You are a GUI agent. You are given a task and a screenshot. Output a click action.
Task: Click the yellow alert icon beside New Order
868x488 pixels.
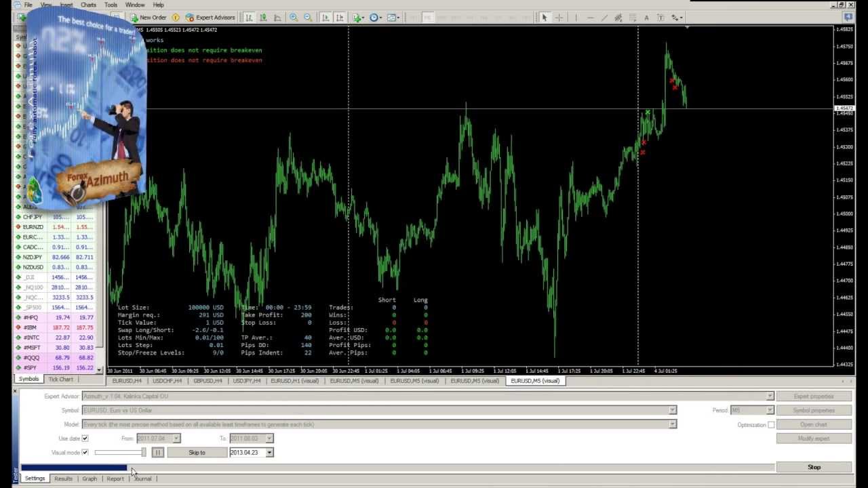tap(176, 17)
